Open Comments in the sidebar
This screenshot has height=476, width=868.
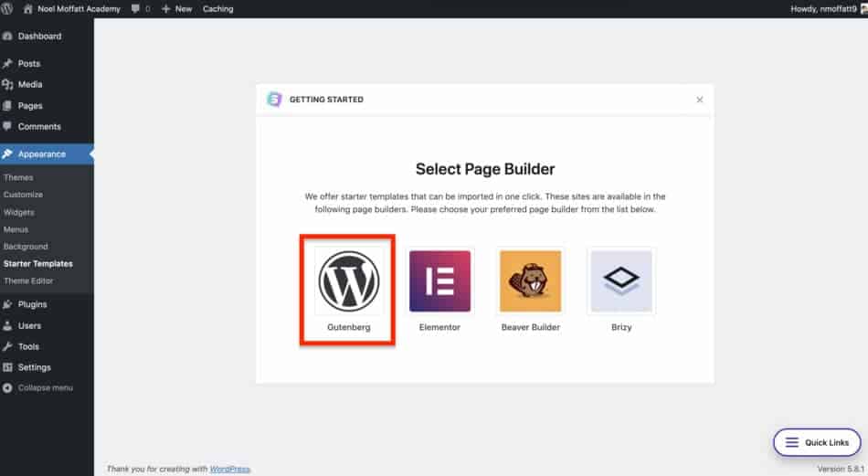tap(39, 127)
